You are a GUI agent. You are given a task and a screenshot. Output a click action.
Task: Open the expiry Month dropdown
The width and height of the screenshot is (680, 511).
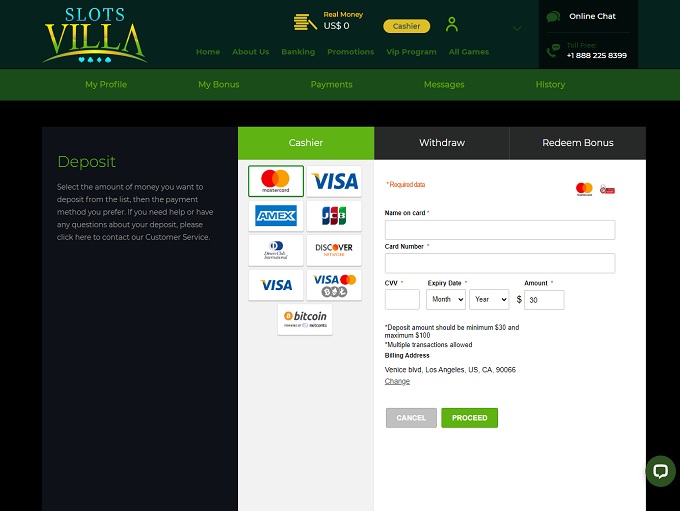[446, 299]
